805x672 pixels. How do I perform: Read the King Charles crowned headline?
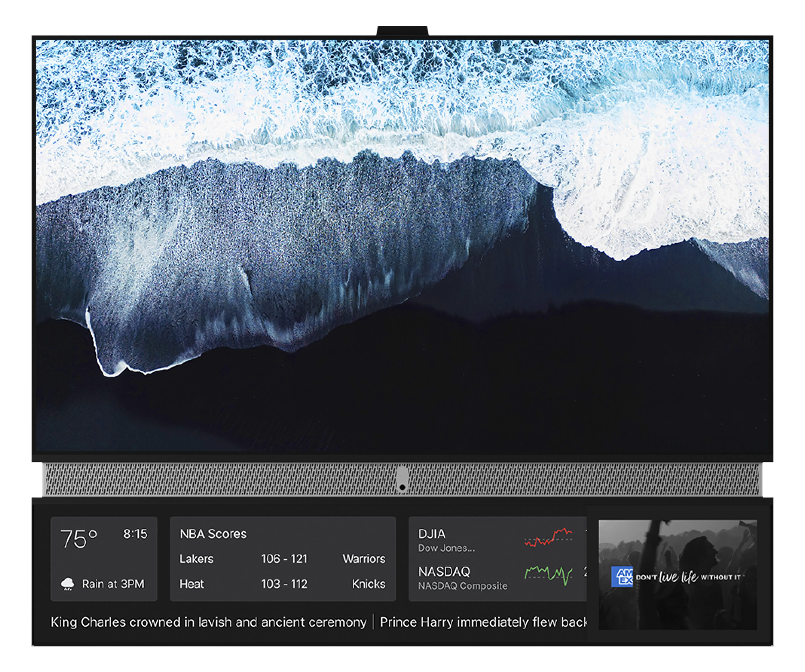(x=209, y=622)
